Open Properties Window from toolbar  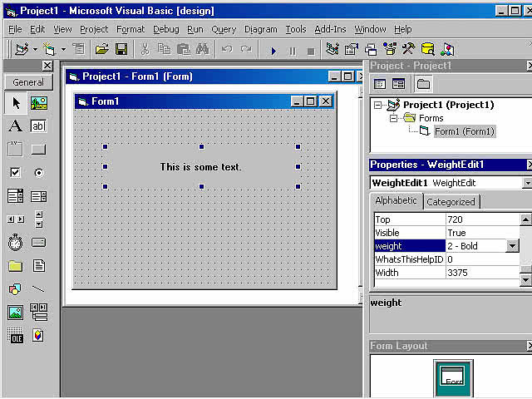click(352, 50)
